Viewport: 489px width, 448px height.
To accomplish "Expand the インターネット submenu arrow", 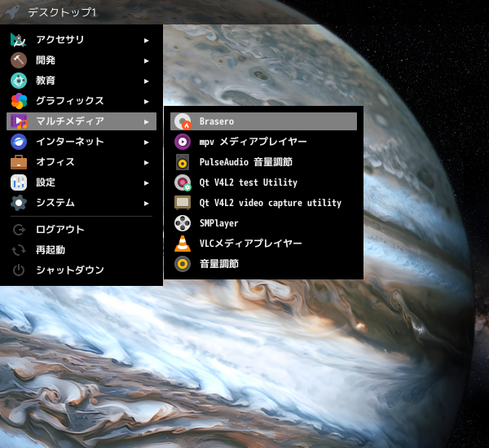I will pos(146,143).
